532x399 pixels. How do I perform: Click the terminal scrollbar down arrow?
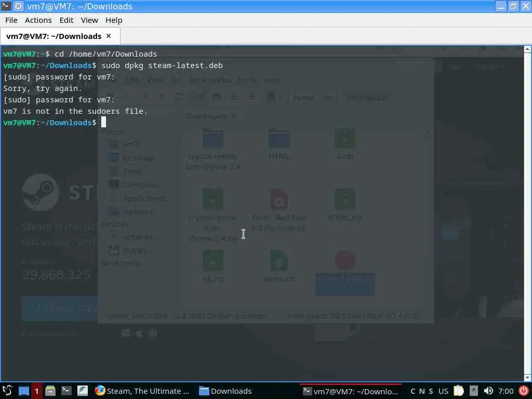[527, 378]
